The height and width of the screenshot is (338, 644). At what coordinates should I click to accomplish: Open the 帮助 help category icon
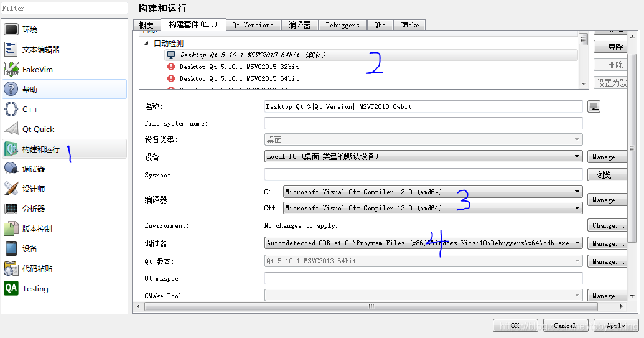click(x=11, y=89)
